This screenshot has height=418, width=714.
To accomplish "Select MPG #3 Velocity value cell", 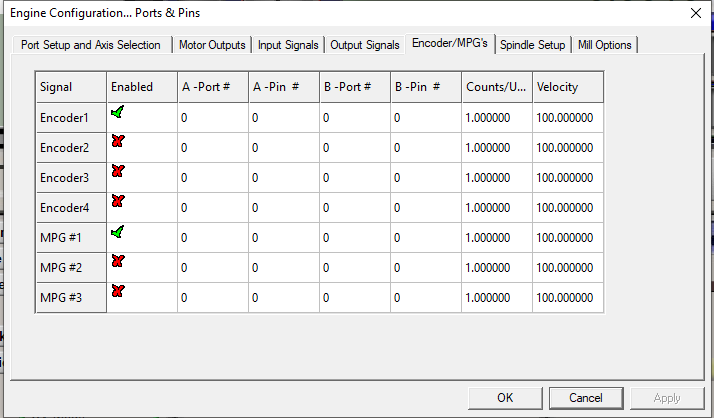I will pyautogui.click(x=568, y=297).
